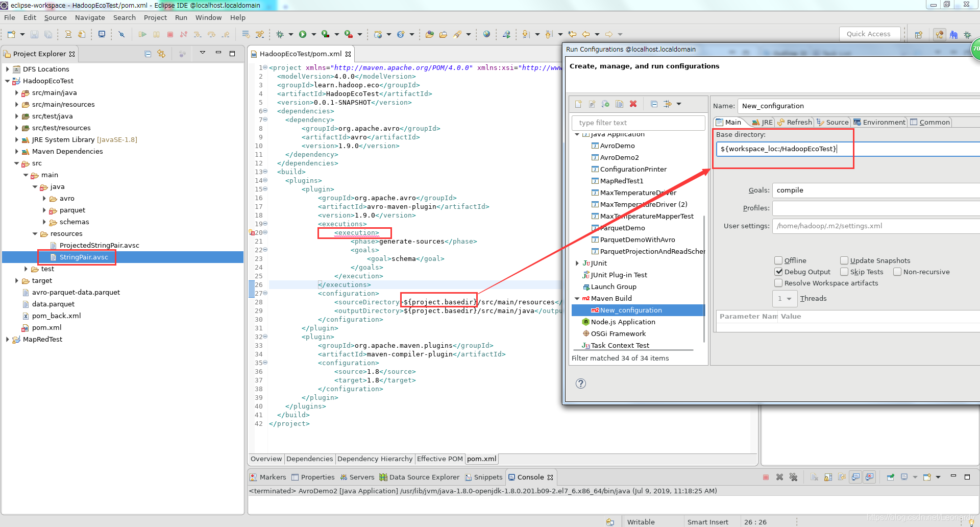The image size is (980, 527).
Task: Click Link with Editor in Project Explorer
Action: click(161, 54)
